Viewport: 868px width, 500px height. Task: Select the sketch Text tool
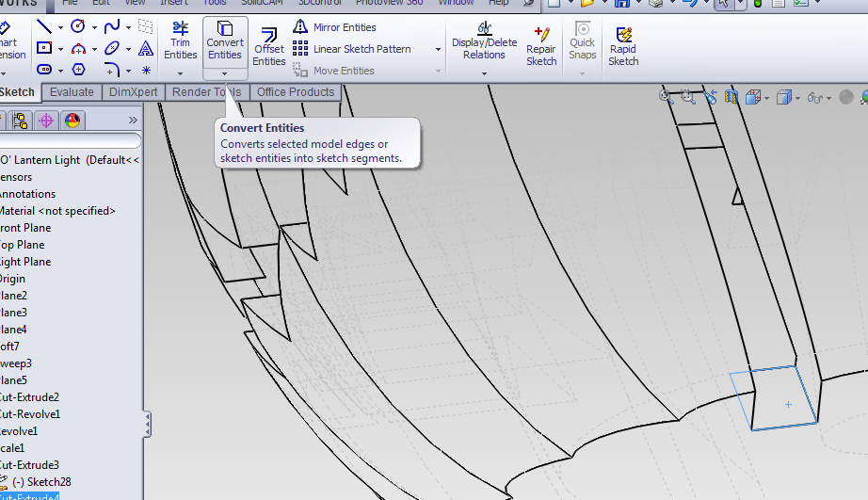click(146, 49)
